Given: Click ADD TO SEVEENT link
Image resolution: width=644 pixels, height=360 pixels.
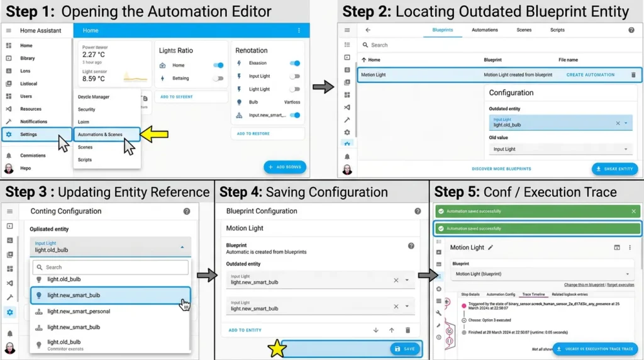Looking at the screenshot, I should pos(176,97).
